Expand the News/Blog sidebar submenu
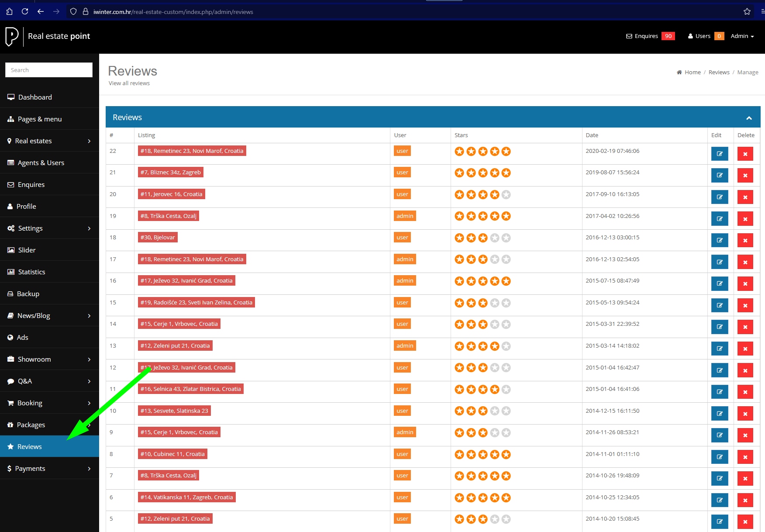The width and height of the screenshot is (765, 532). pos(89,316)
